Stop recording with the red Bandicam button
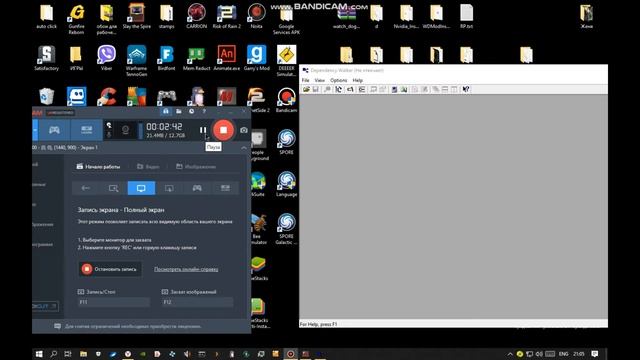 223,130
